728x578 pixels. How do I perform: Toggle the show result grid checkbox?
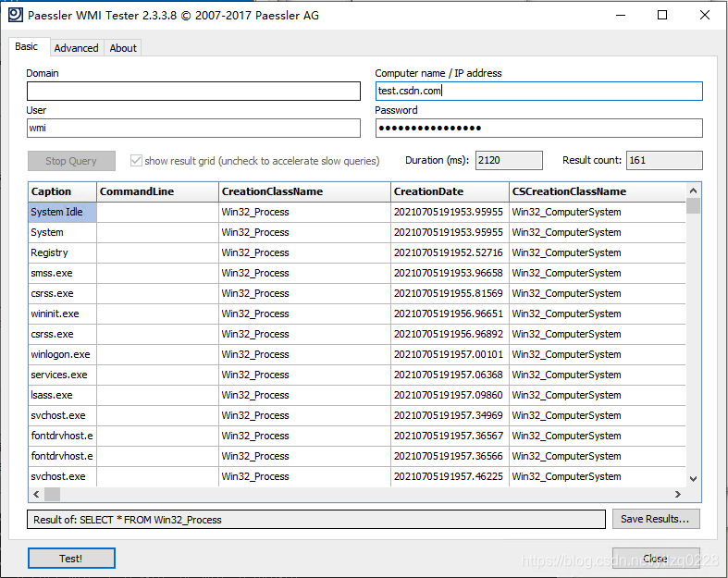(136, 161)
